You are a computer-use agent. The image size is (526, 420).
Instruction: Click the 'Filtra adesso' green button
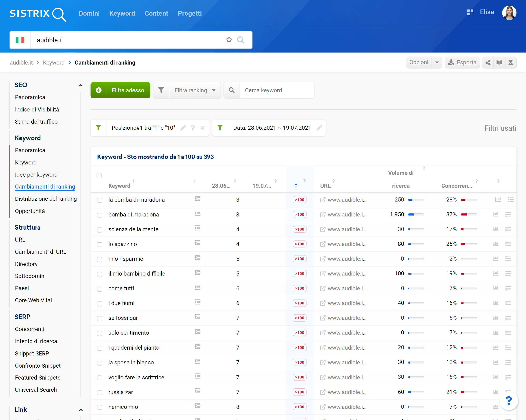pyautogui.click(x=121, y=90)
